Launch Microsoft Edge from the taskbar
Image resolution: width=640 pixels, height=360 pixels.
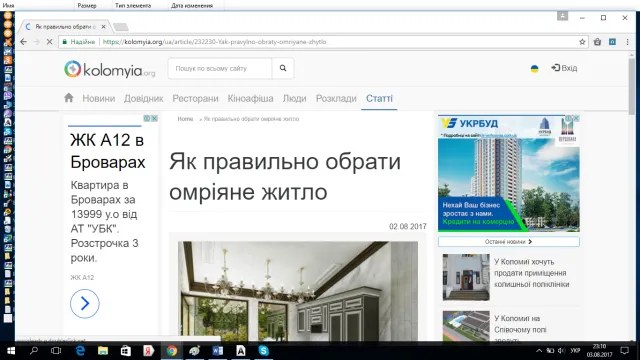80,351
